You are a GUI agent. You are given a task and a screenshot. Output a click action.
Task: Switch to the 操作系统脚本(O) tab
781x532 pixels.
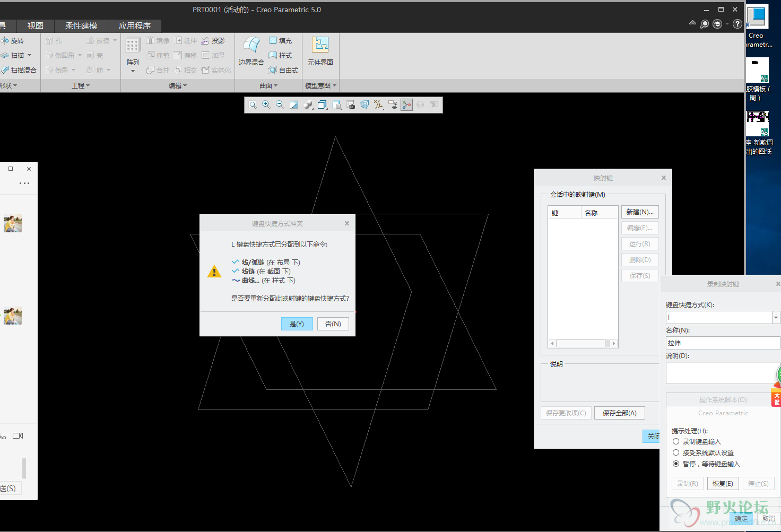(723, 399)
